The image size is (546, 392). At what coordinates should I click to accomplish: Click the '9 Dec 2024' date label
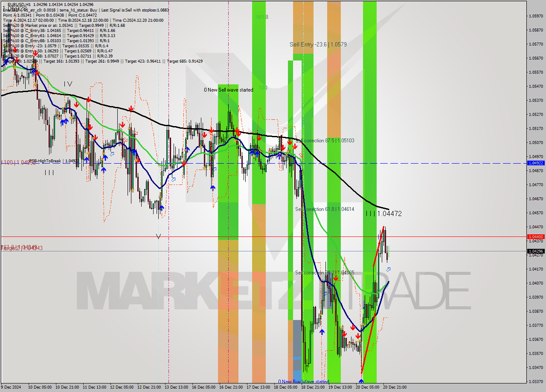click(12, 387)
